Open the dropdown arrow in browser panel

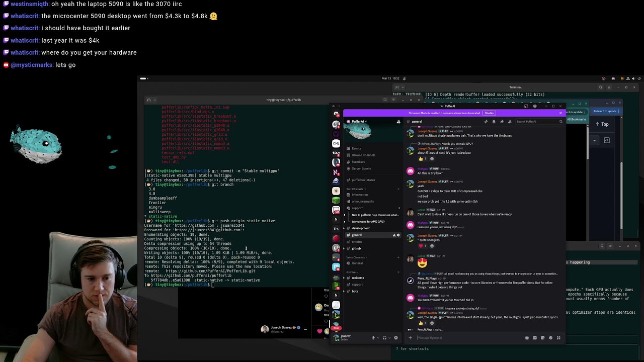pyautogui.click(x=594, y=140)
